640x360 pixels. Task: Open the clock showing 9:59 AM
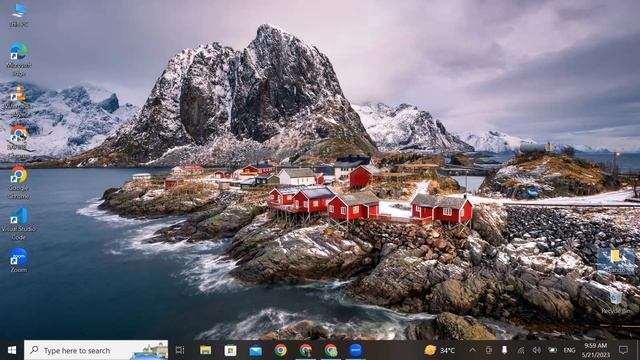click(596, 350)
